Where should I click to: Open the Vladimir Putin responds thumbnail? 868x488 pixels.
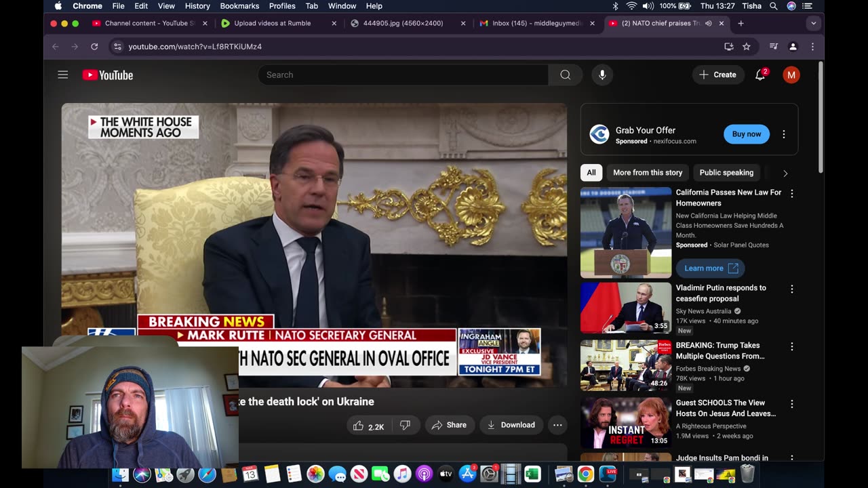click(x=626, y=308)
